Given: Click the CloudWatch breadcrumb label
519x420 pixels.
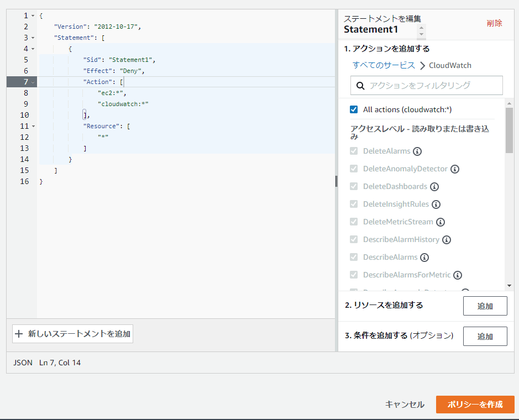Looking at the screenshot, I should pos(450,65).
